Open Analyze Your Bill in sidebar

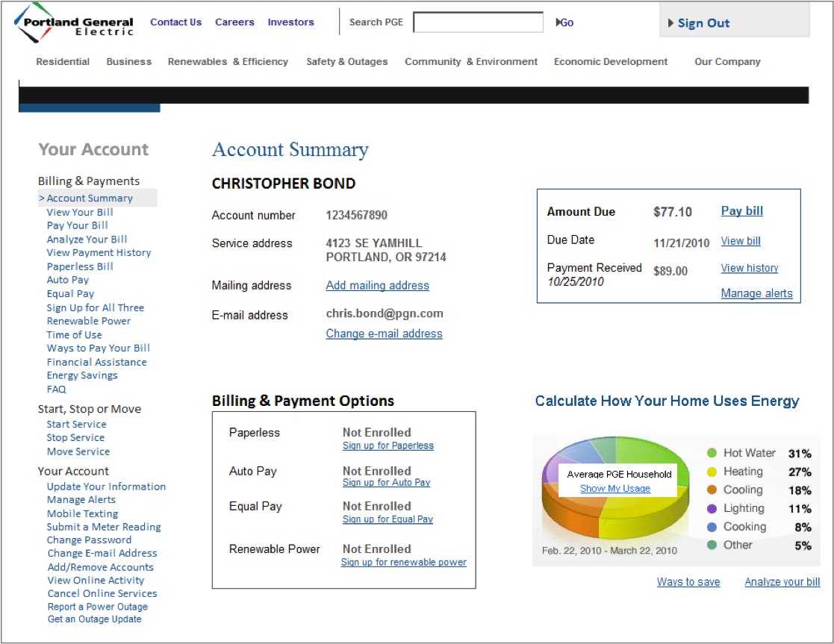(x=87, y=240)
